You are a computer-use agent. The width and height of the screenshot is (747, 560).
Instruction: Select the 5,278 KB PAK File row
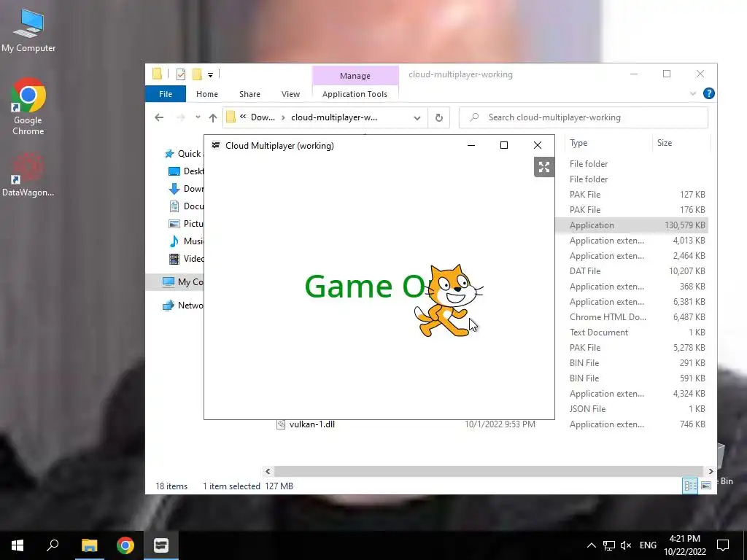pos(632,348)
